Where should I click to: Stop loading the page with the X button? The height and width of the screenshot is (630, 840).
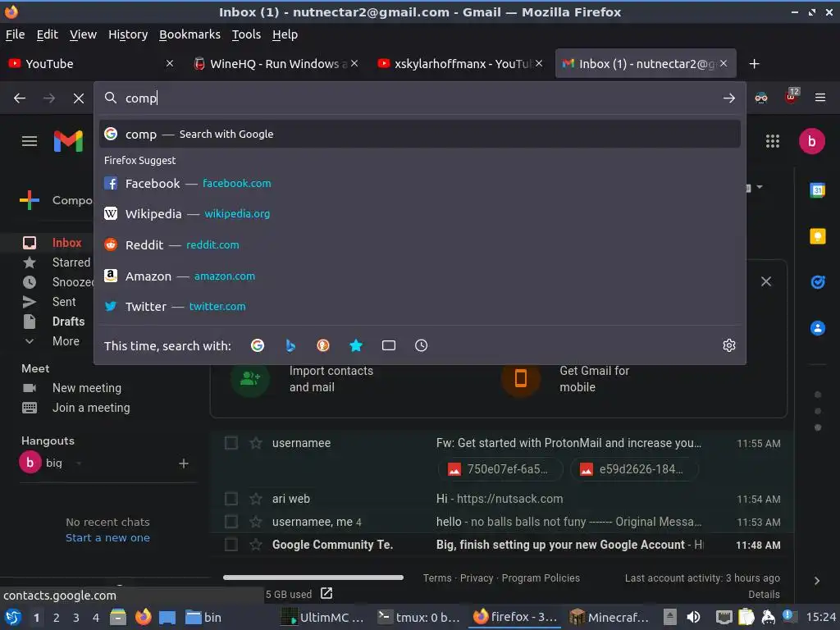tap(79, 98)
